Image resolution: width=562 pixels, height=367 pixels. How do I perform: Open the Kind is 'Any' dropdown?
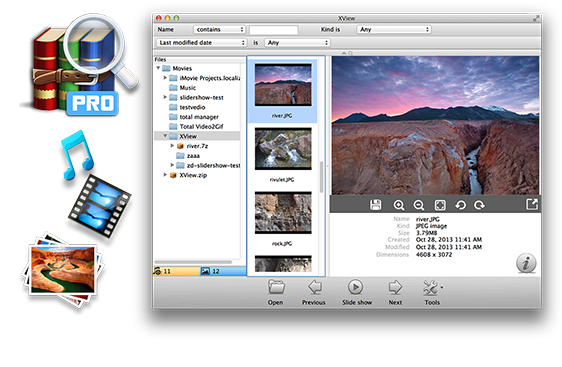coord(394,29)
